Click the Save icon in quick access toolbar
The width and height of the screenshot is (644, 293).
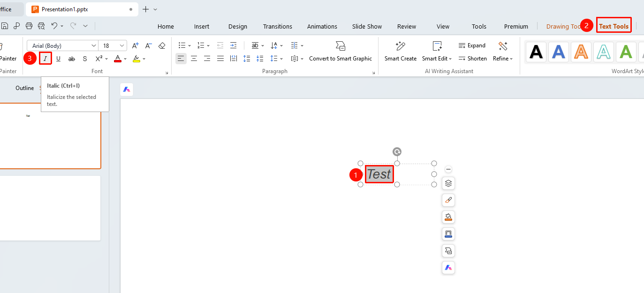[x=5, y=26]
